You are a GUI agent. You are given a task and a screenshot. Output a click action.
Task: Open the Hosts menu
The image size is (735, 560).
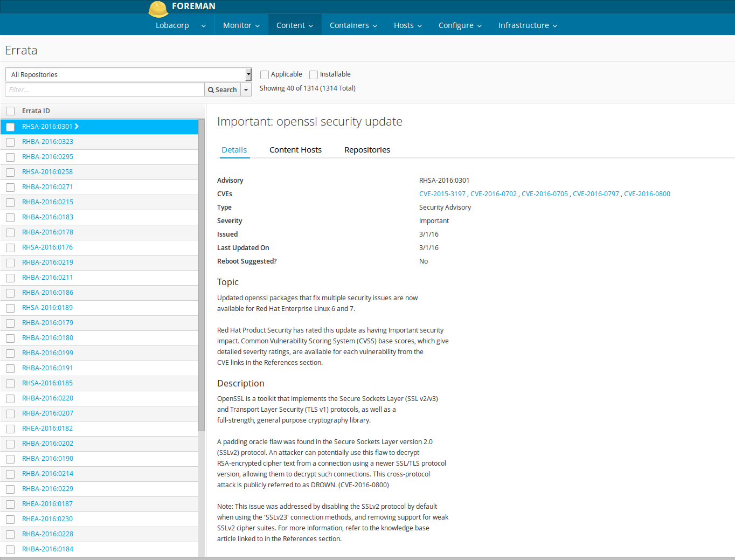[407, 25]
